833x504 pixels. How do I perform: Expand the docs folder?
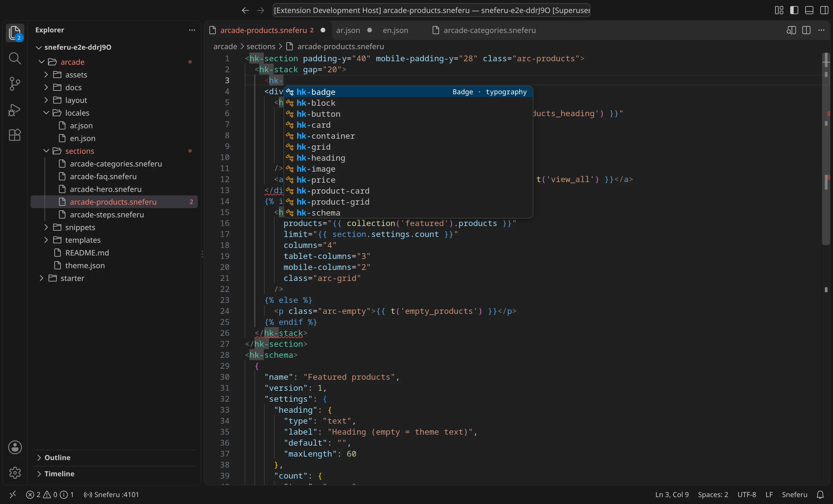(46, 88)
